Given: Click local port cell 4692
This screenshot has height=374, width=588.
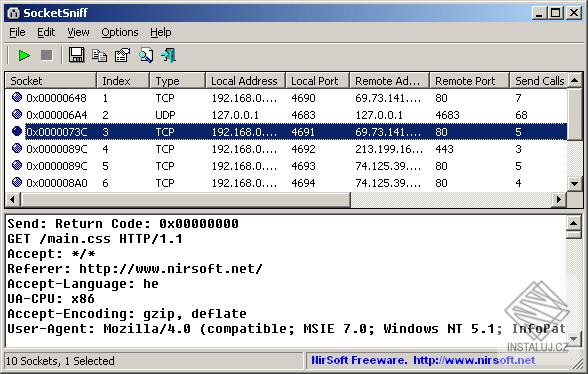Looking at the screenshot, I should [x=303, y=149].
